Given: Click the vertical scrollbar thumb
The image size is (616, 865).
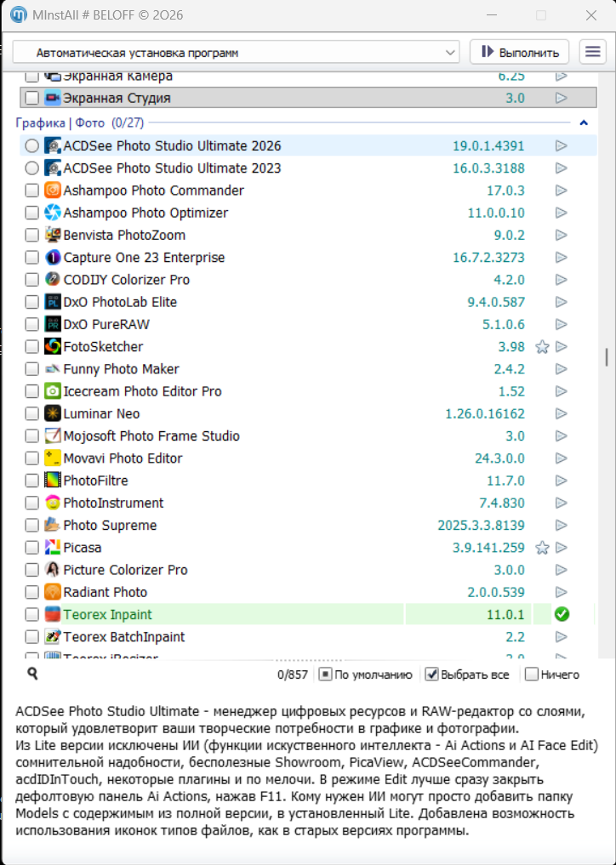Looking at the screenshot, I should click(x=607, y=357).
